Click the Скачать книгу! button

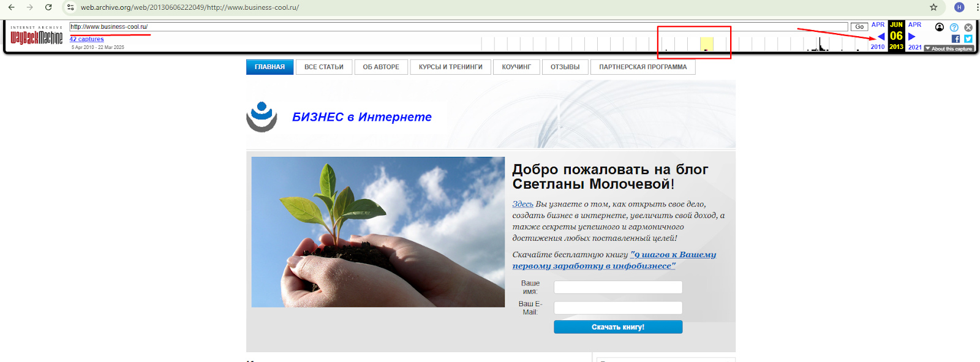click(x=618, y=327)
